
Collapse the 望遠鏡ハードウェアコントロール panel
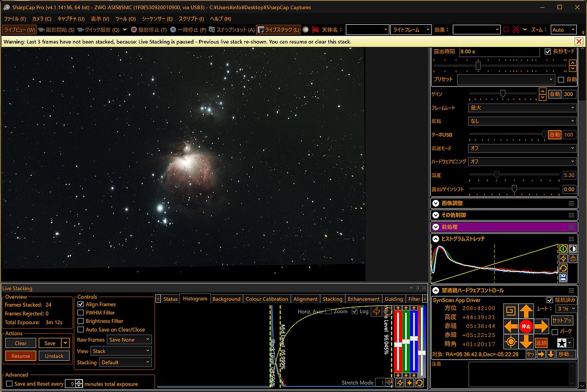436,290
